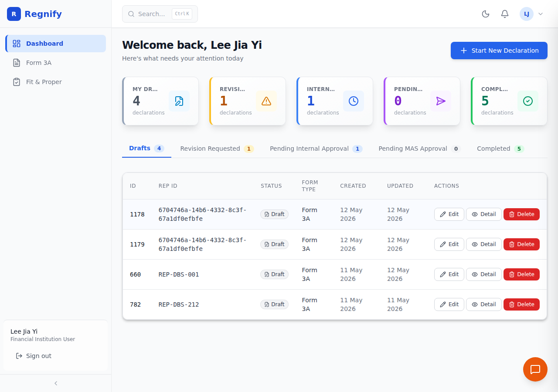View Detail of declaration 1178
Image resolution: width=558 pixels, height=392 pixels.
484,214
